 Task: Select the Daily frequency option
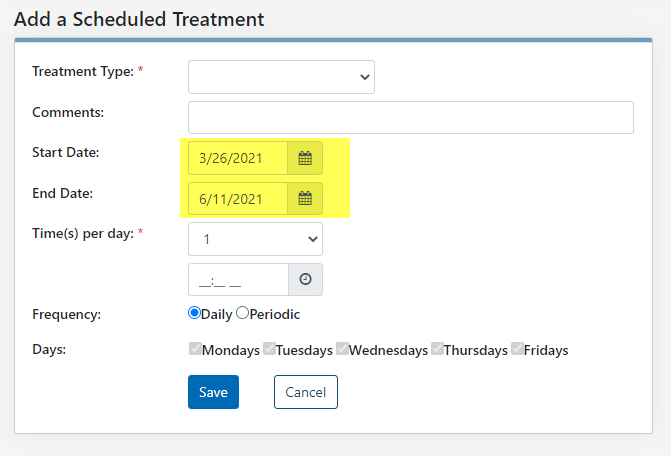[x=194, y=313]
